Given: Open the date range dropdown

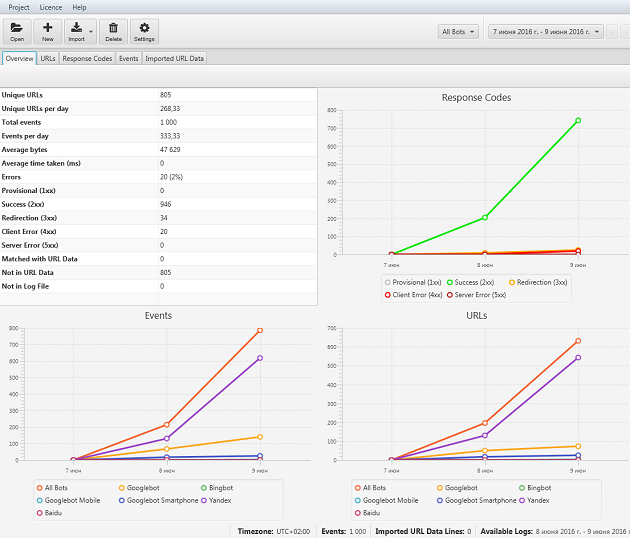Looking at the screenshot, I should click(x=546, y=32).
